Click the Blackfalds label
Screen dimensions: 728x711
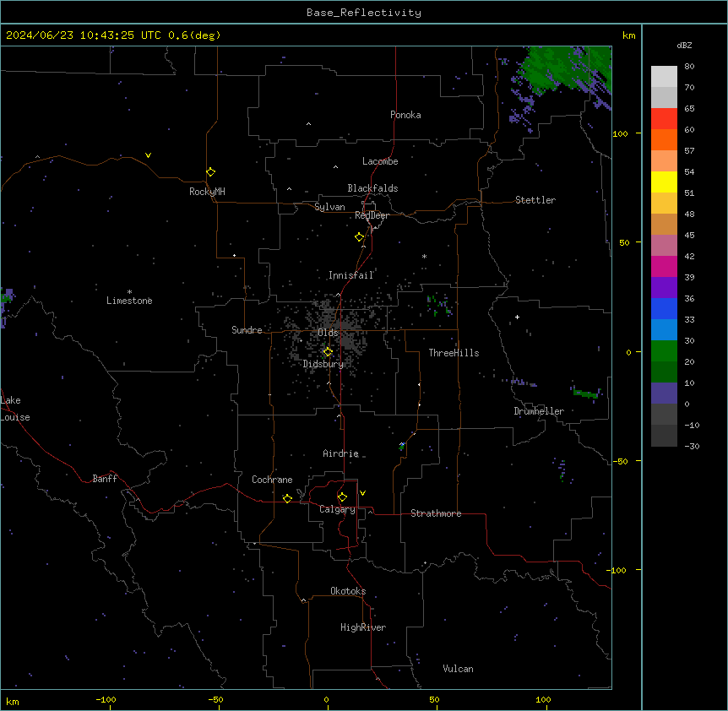(372, 188)
